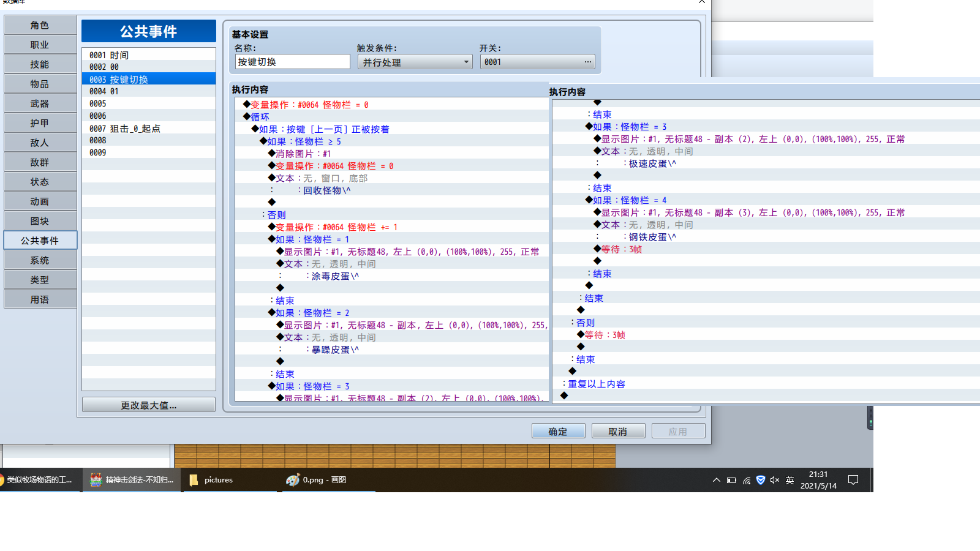Open the 精神击剑法 game taskbar item
980x551 pixels.
132,480
